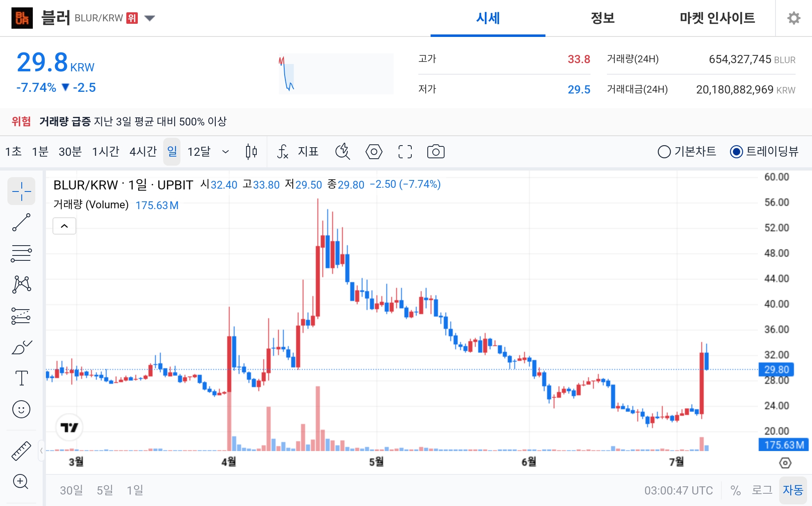
Task: Open the emoji sticker tool
Action: click(x=21, y=409)
